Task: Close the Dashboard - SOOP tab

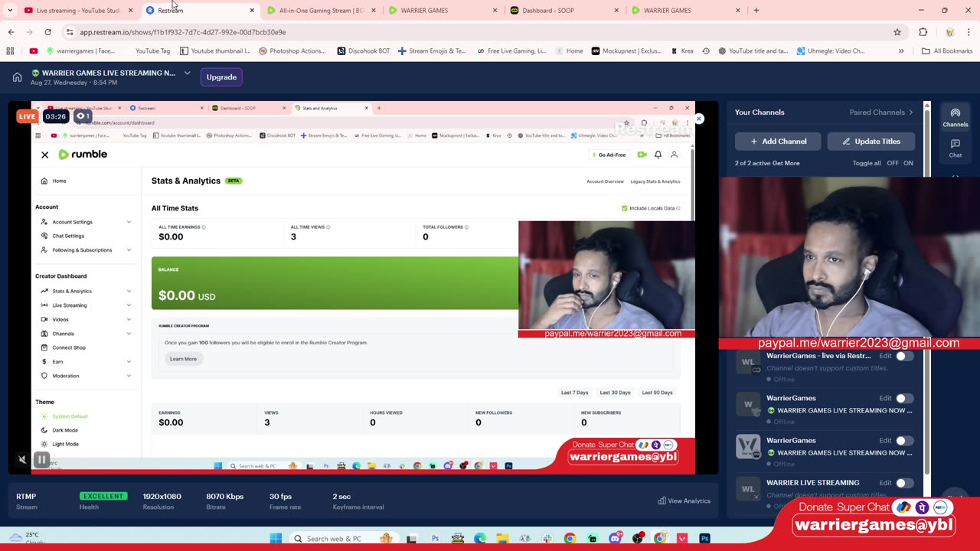Action: (x=616, y=10)
